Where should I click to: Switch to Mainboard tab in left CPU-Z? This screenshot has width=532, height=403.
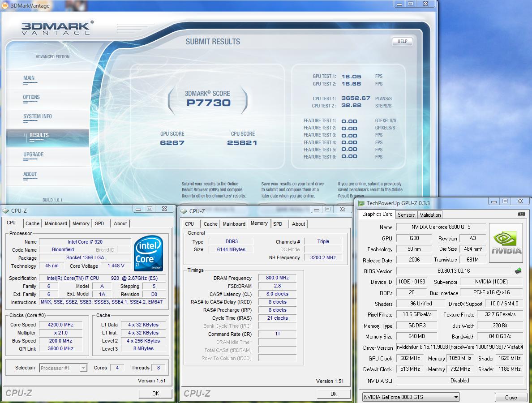click(56, 223)
